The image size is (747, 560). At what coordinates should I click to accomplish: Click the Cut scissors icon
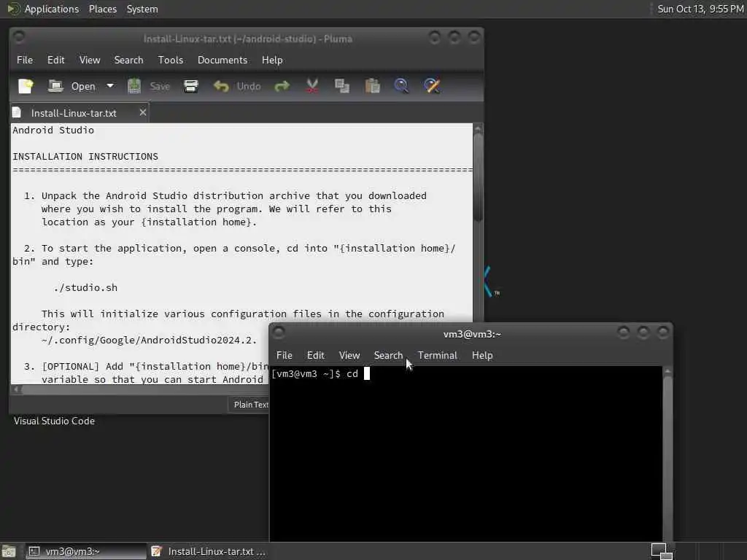pos(312,86)
